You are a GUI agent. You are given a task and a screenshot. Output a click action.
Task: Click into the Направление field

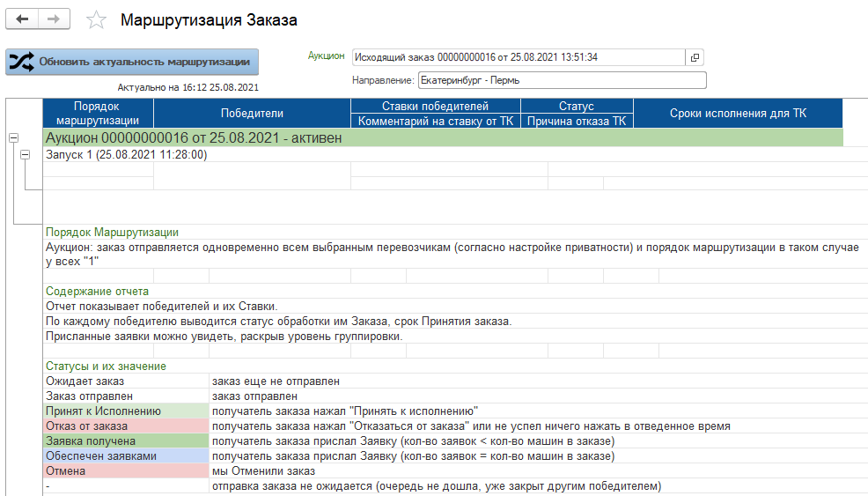click(x=562, y=80)
